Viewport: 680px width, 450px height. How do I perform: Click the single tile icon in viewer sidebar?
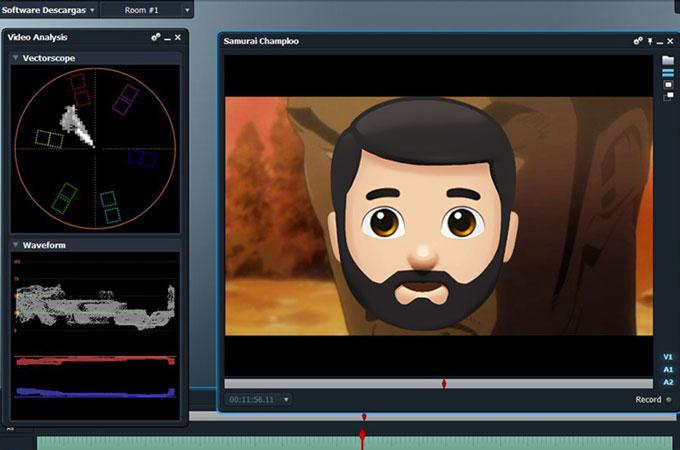(668, 85)
